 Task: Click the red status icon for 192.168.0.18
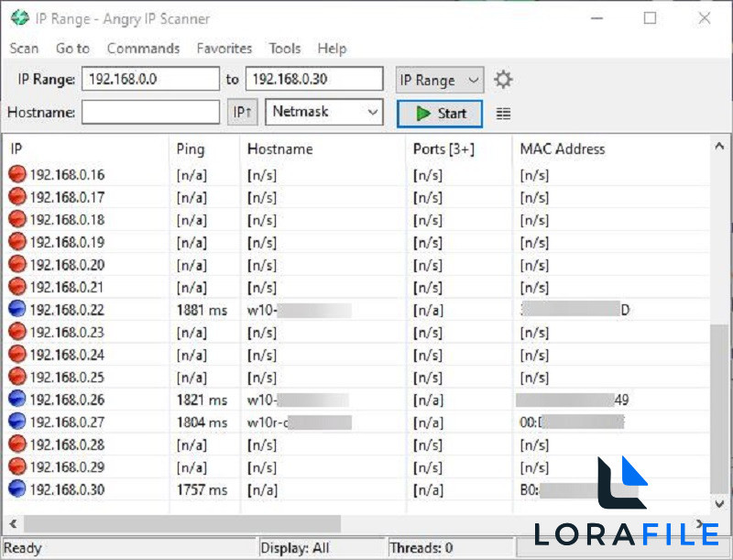coord(17,219)
